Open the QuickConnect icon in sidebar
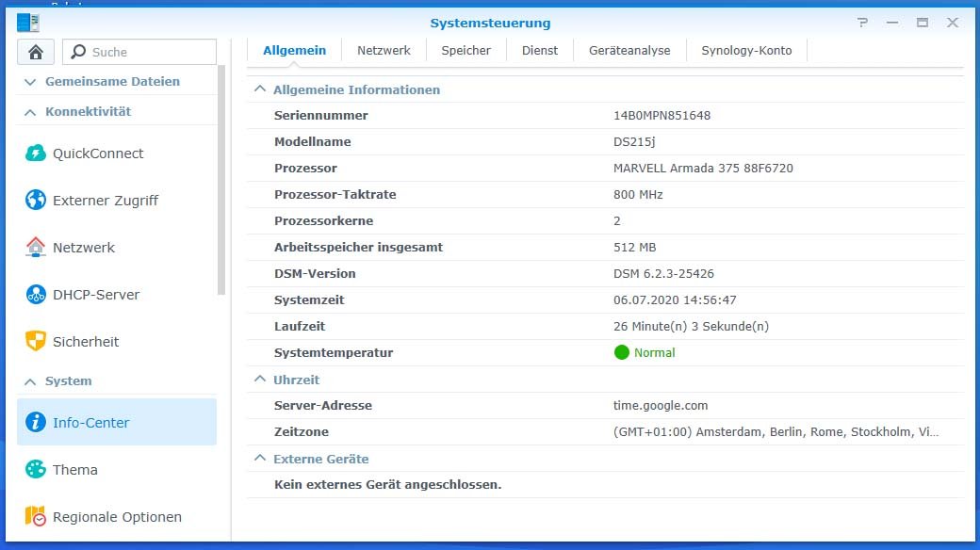The width and height of the screenshot is (980, 550). pos(36,154)
